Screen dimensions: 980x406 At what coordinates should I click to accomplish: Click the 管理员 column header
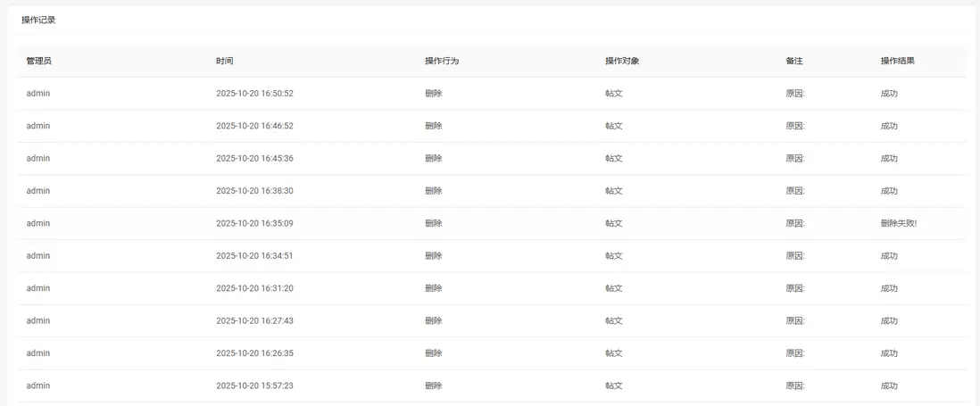39,62
